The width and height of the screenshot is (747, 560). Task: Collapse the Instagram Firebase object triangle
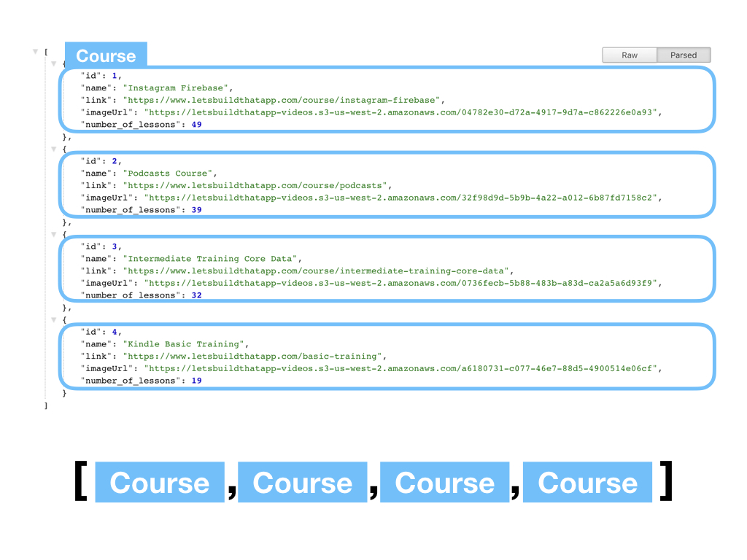point(54,63)
